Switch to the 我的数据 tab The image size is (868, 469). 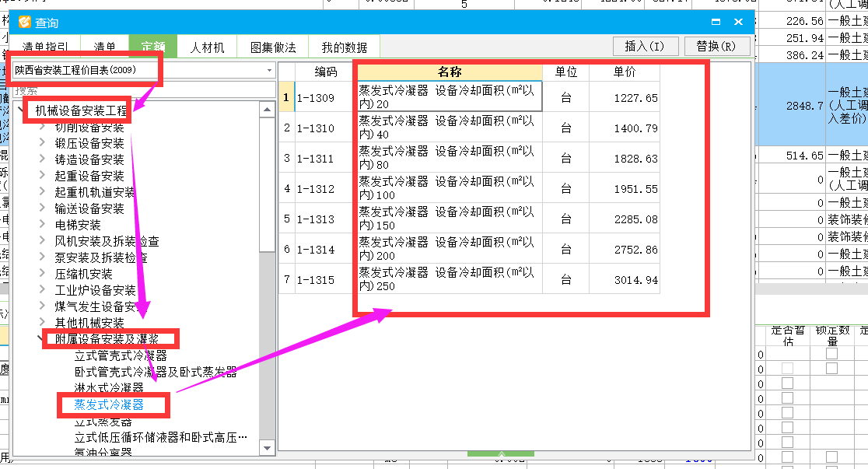click(x=345, y=47)
